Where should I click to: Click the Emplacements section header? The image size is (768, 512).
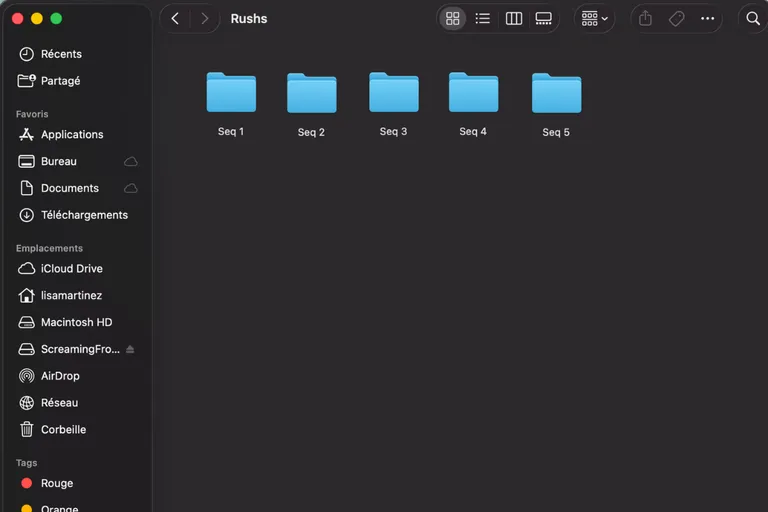[49, 248]
